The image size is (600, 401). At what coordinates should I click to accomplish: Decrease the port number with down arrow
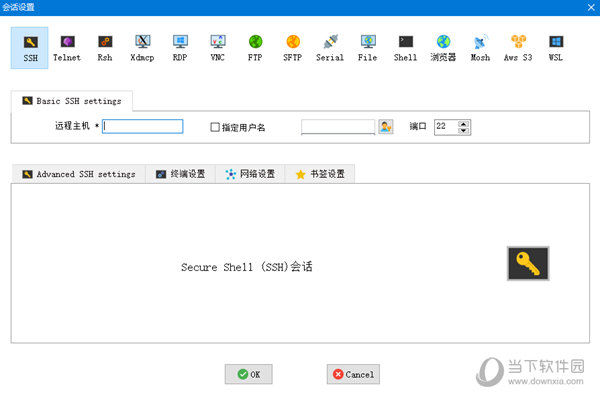coord(463,130)
